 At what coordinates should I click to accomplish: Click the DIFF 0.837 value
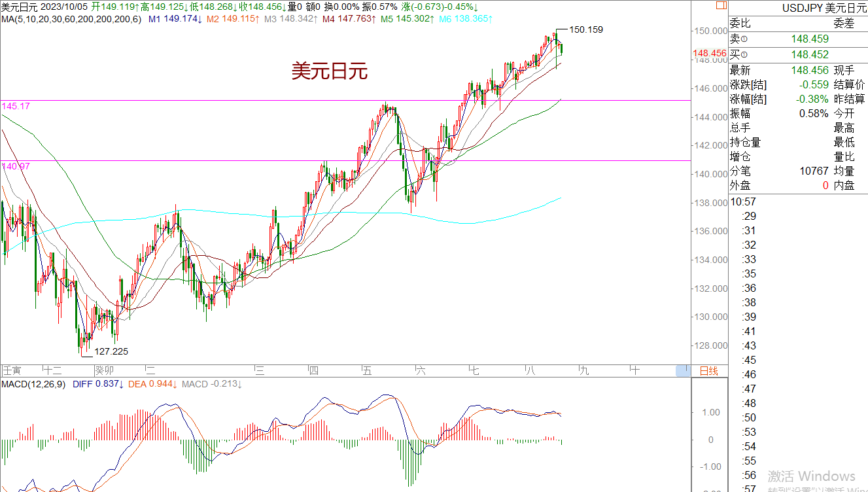point(97,384)
